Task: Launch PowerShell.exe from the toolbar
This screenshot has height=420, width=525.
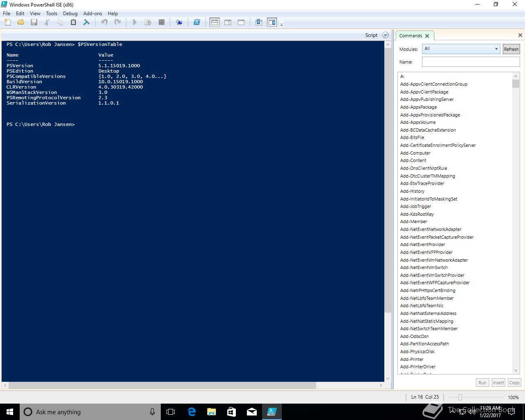Action: tap(197, 23)
